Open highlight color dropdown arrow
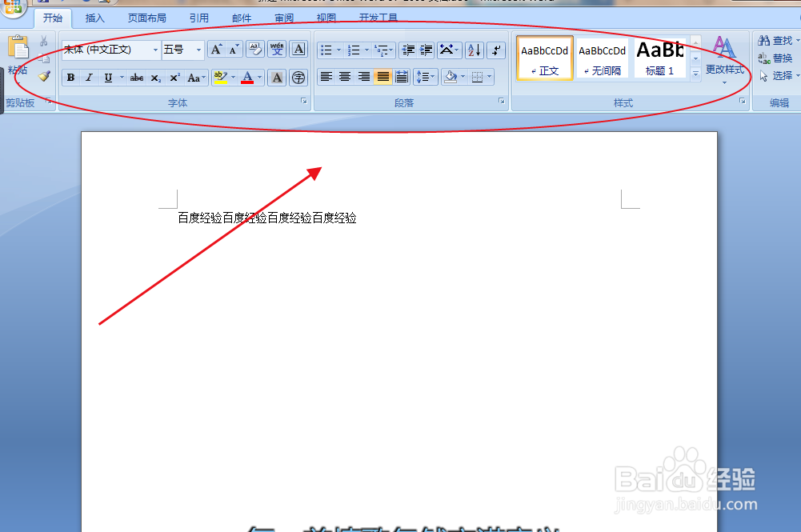 (x=234, y=78)
